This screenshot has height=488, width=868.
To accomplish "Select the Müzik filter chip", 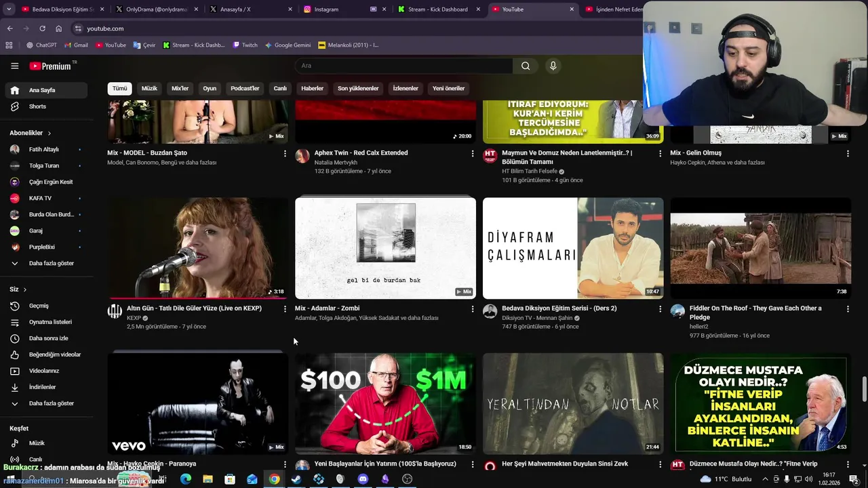I will [x=149, y=89].
